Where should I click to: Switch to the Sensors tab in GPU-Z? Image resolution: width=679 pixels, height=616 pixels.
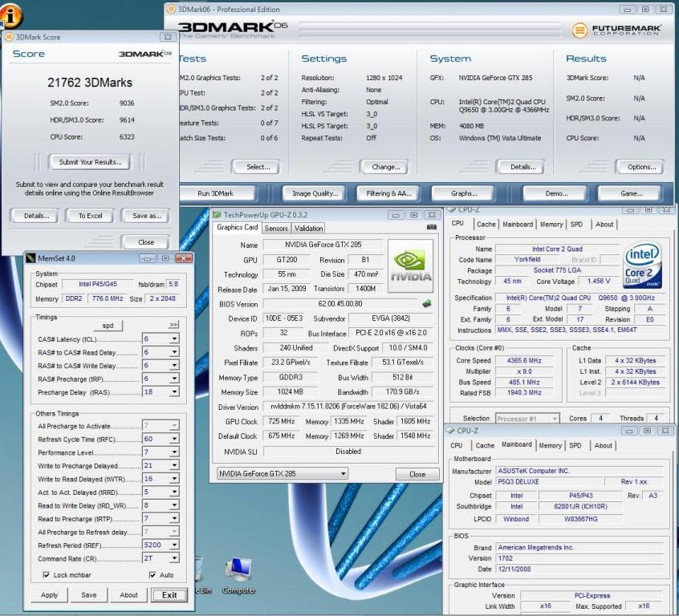point(276,228)
